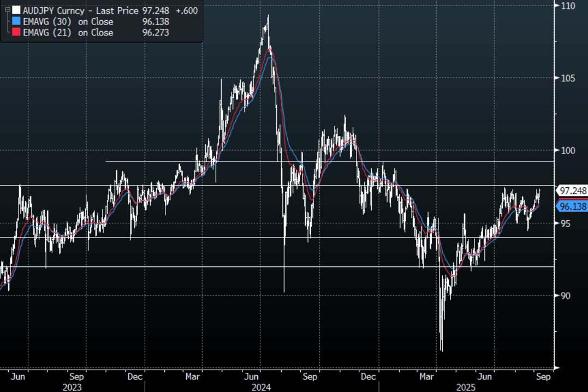Screen dimensions: 588x392
Task: Click the 2024 year label on time axis
Action: pos(261,387)
